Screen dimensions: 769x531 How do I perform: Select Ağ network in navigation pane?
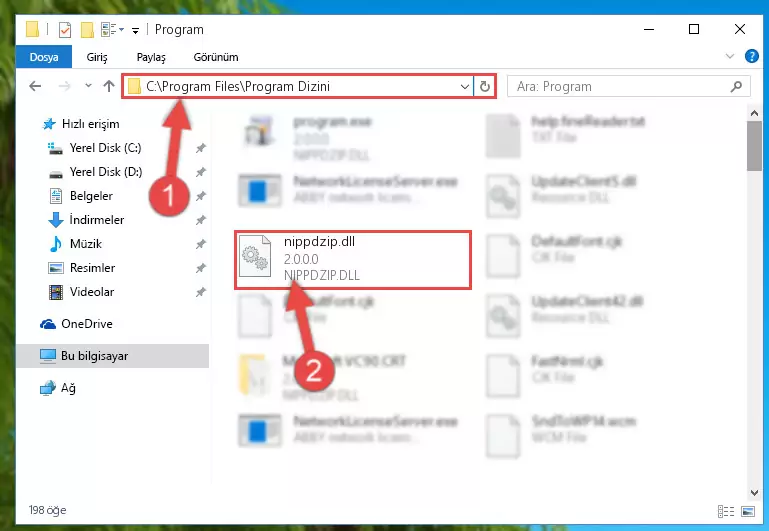[x=58, y=388]
